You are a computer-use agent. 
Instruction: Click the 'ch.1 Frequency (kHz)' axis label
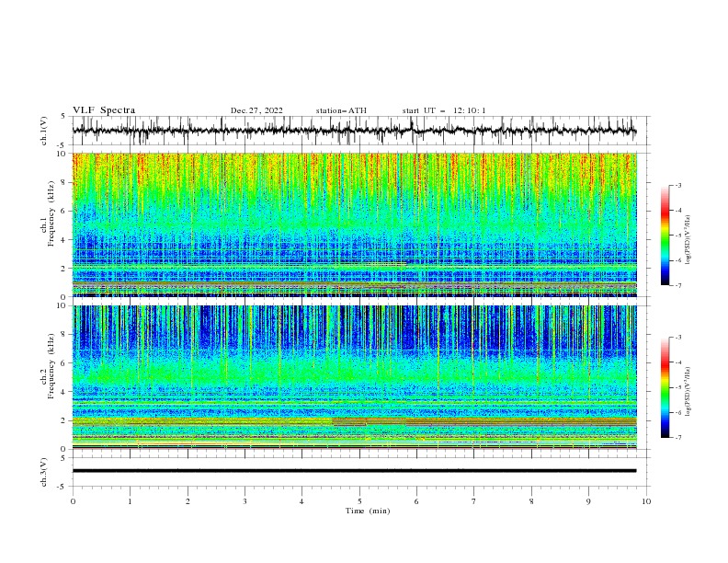pyautogui.click(x=49, y=213)
